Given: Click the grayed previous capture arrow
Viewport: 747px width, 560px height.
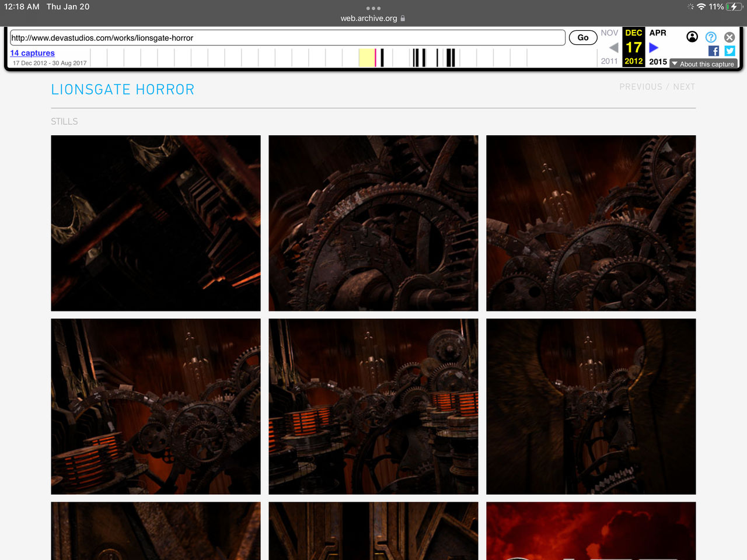Looking at the screenshot, I should [613, 47].
